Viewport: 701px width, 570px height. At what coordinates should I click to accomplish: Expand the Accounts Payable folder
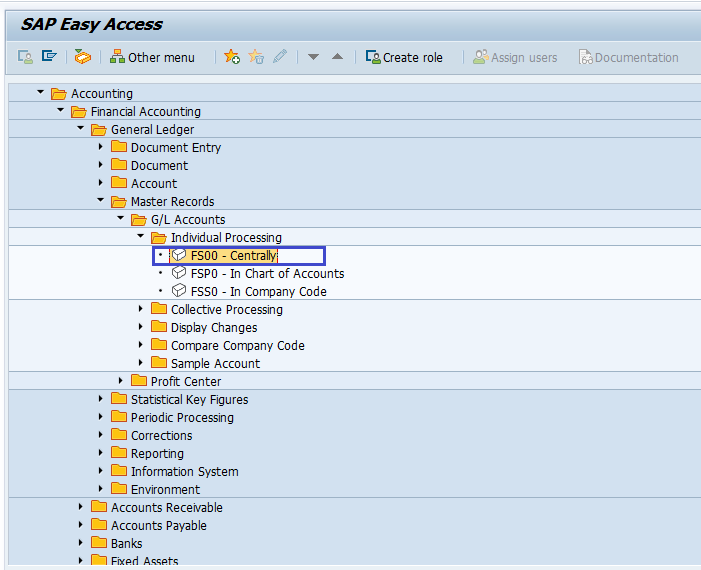80,524
